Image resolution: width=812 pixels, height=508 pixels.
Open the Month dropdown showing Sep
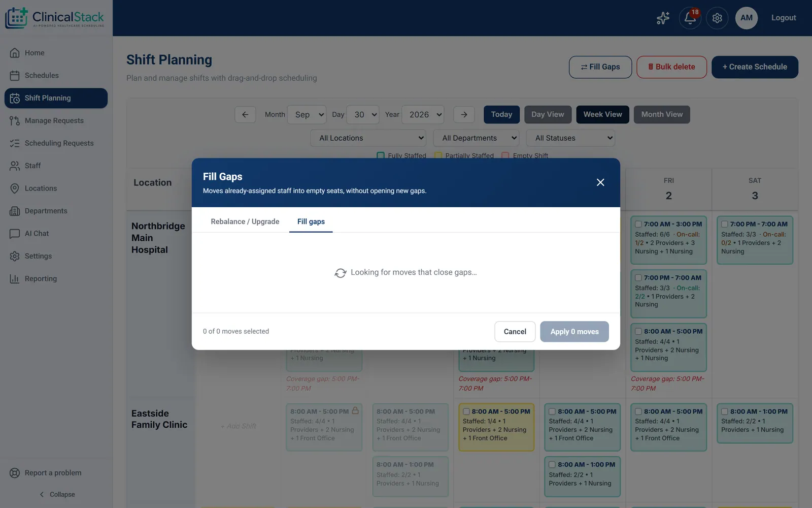coord(307,114)
